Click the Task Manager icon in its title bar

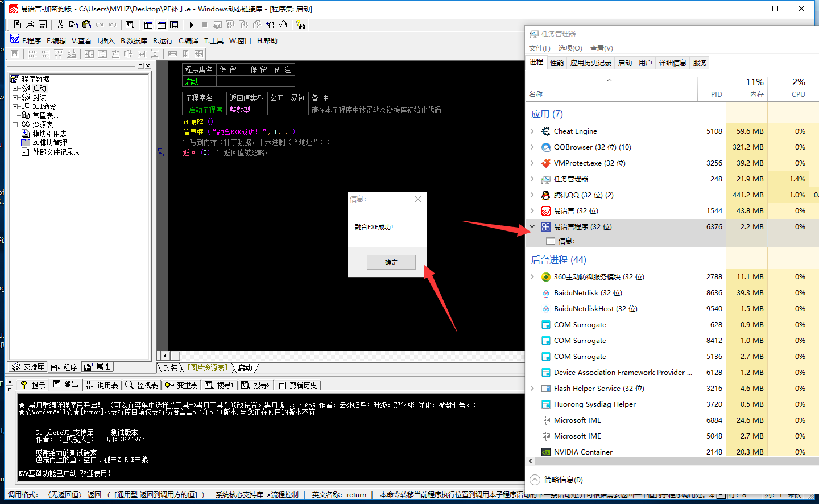coord(533,34)
